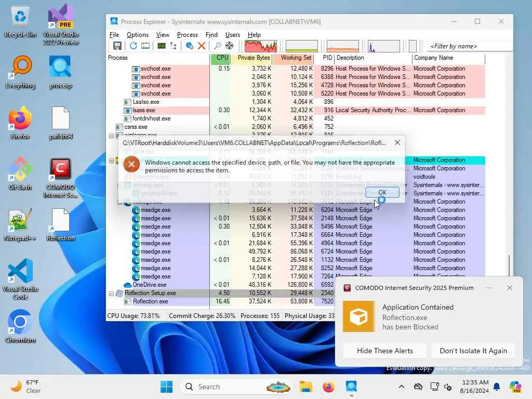The image size is (532, 399).
Task: Click the red X Kill Process icon
Action: tap(202, 46)
